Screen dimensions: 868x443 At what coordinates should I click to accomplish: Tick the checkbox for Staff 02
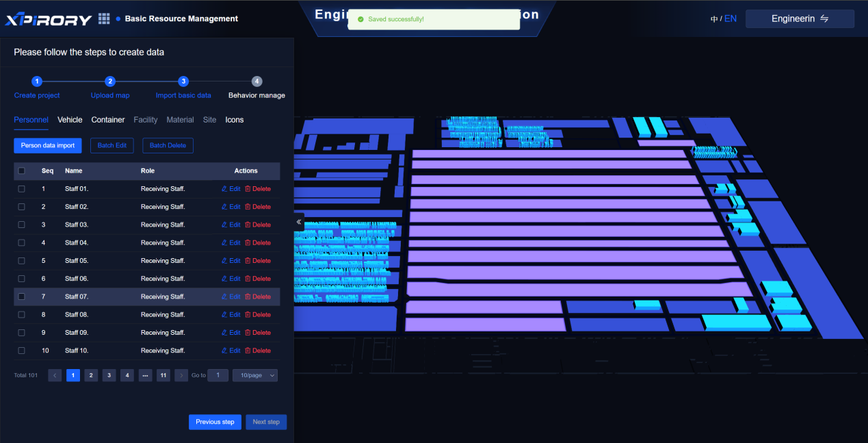coord(21,207)
